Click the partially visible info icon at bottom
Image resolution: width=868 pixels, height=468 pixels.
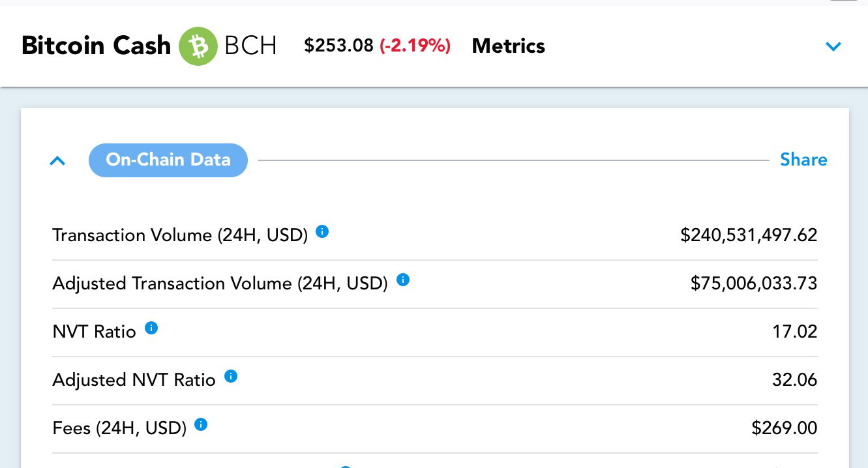(346, 466)
